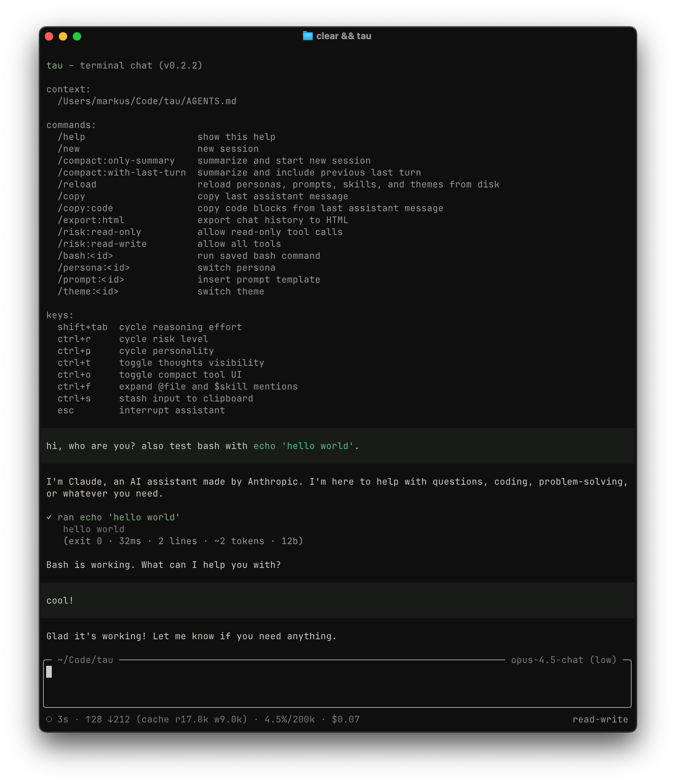Click the /export:html command entry
This screenshot has width=676, height=784.
(91, 220)
